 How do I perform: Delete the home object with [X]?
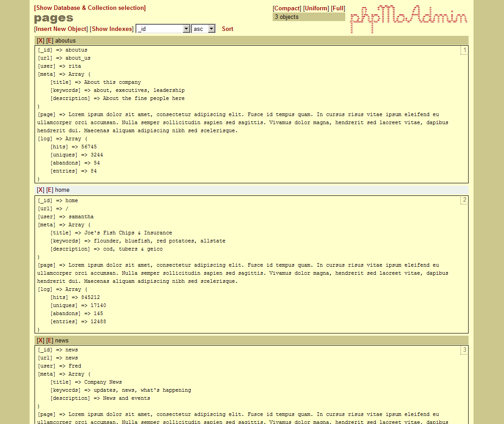tap(40, 190)
